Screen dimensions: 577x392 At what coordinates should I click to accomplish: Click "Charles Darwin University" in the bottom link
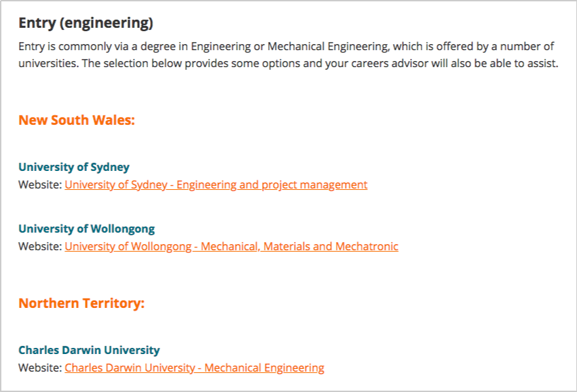130,368
